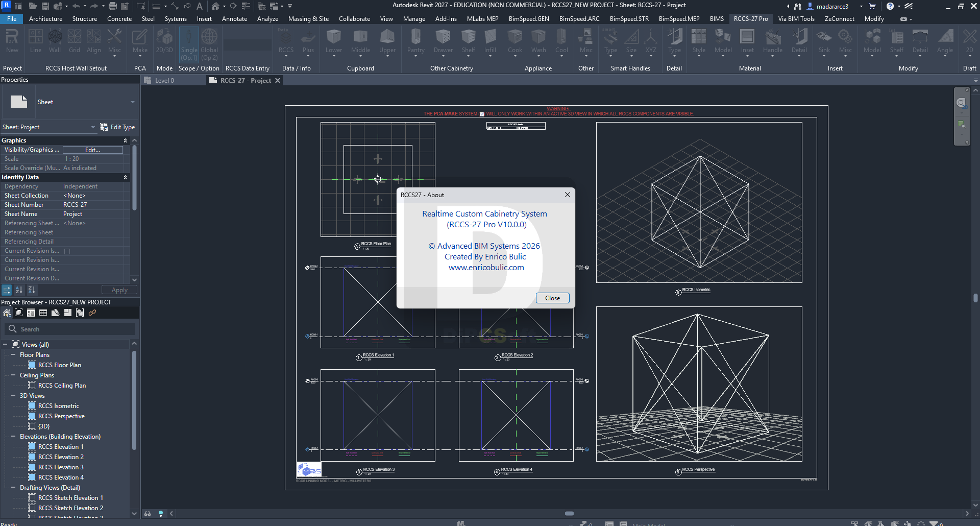Click the Edit Type button
The image size is (980, 526).
tap(117, 127)
